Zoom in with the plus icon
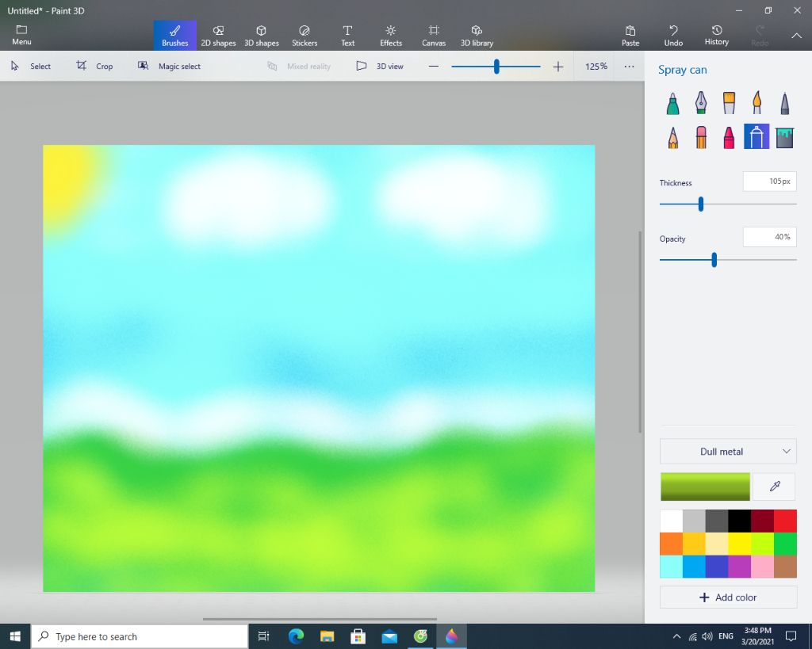The width and height of the screenshot is (812, 649). 557,67
